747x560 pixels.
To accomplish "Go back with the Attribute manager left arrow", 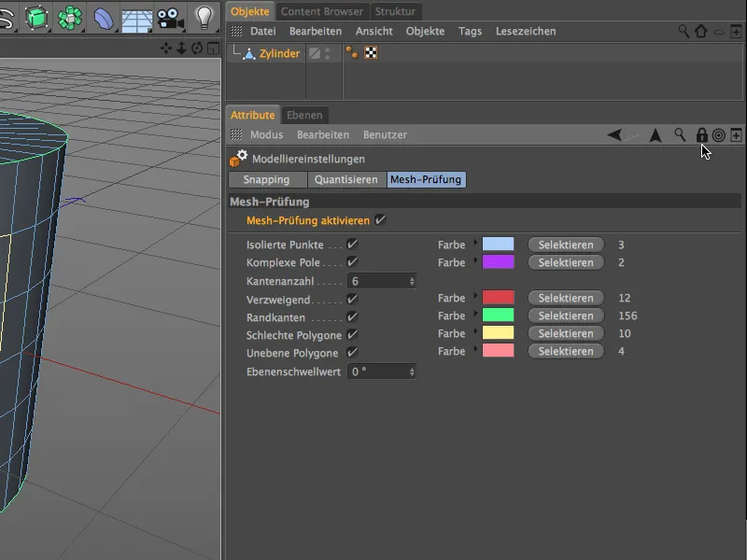I will coord(614,134).
